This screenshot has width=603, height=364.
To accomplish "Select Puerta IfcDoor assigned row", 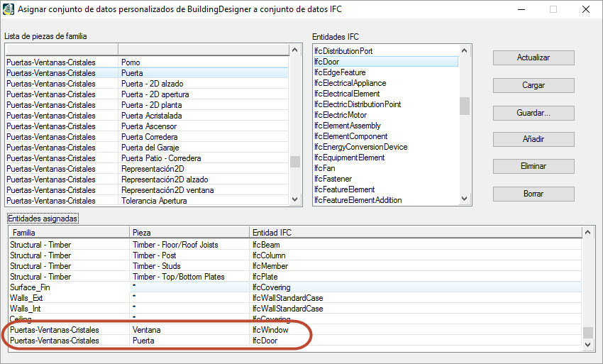I will coord(295,341).
